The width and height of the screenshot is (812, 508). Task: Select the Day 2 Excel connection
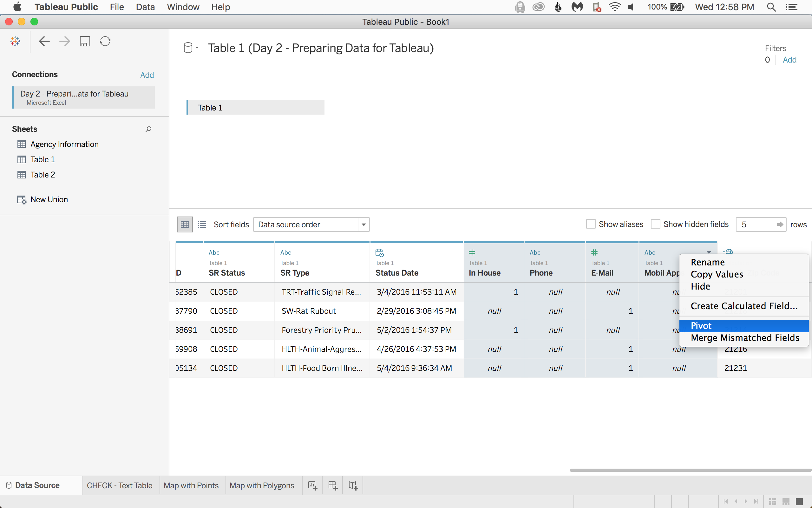pos(83,97)
